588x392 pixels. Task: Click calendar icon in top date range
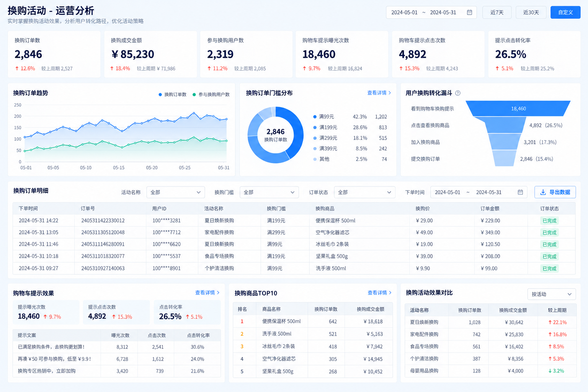[x=469, y=12]
